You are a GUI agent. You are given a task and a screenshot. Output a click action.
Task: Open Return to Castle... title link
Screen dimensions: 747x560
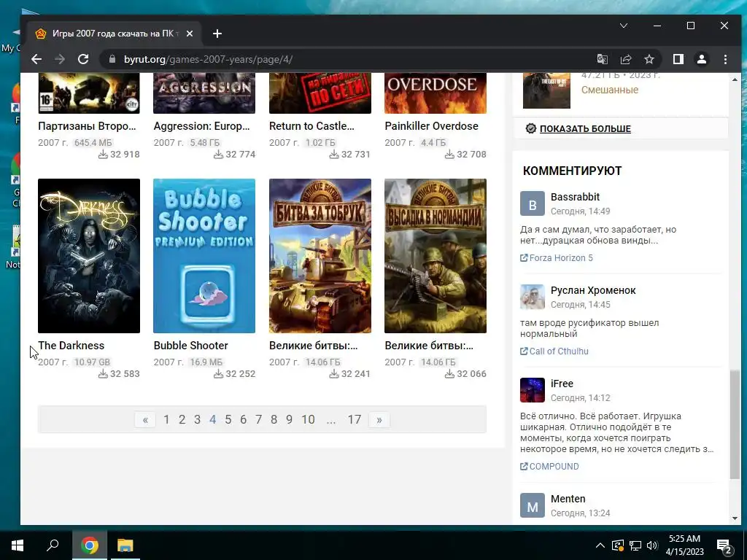click(x=311, y=126)
